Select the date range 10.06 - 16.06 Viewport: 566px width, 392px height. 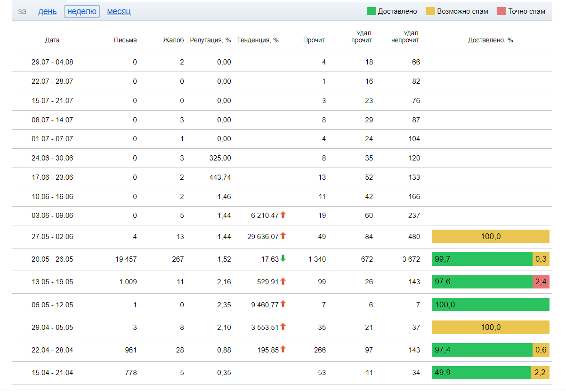(52, 197)
